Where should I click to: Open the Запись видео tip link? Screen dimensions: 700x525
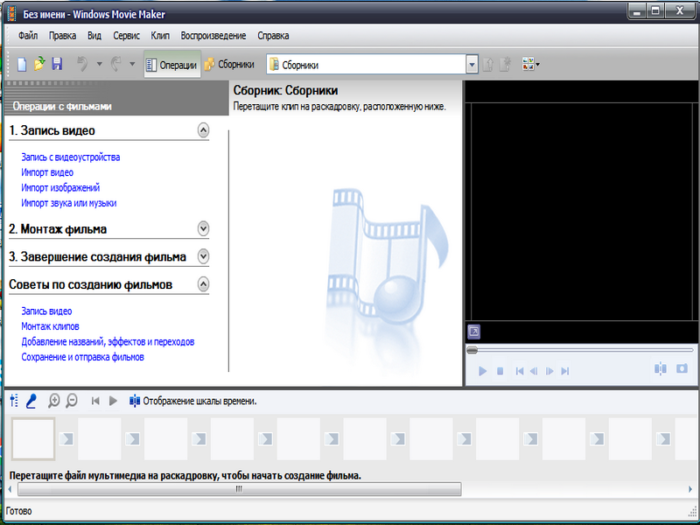point(46,311)
